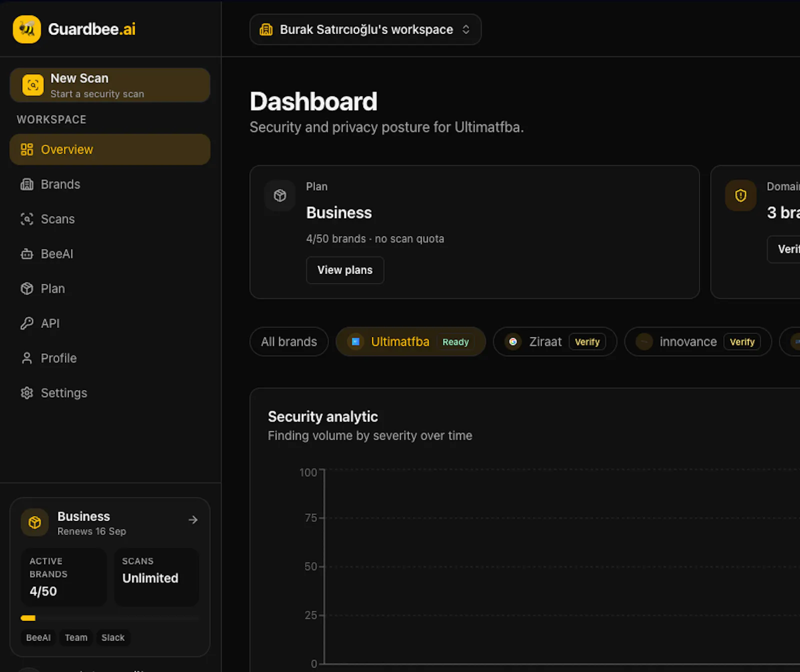Screen dimensions: 800x672
Task: Click the Team tag chip
Action: pyautogui.click(x=76, y=637)
